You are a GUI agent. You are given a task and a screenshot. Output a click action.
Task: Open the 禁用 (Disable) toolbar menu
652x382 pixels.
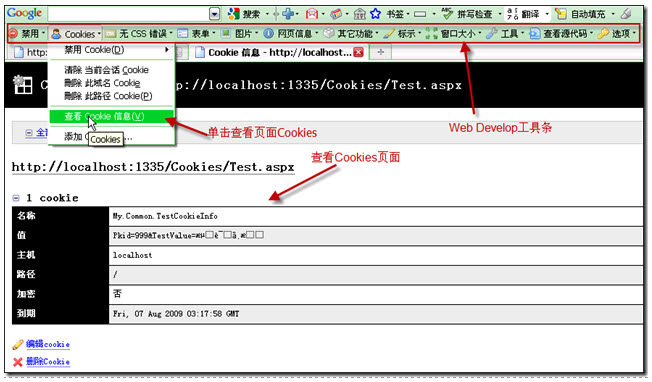pos(27,33)
